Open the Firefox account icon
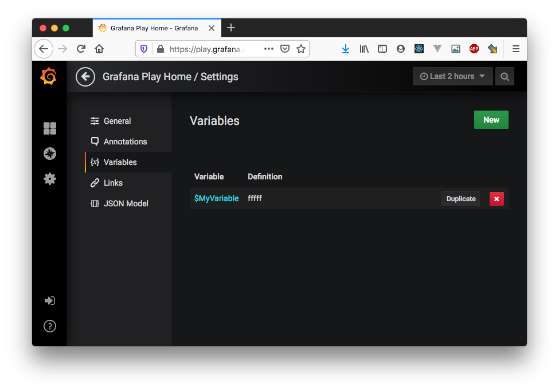Screen dimensions: 559x392 [401, 49]
